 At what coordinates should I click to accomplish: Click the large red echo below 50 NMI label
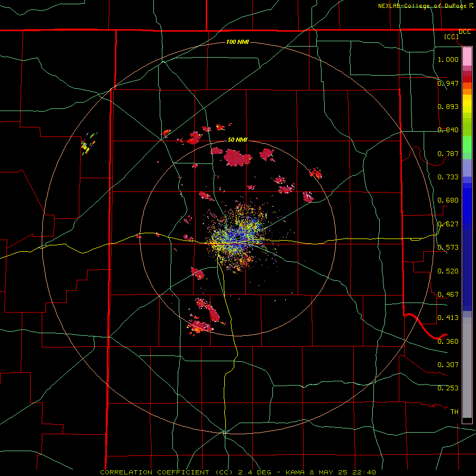[x=237, y=158]
